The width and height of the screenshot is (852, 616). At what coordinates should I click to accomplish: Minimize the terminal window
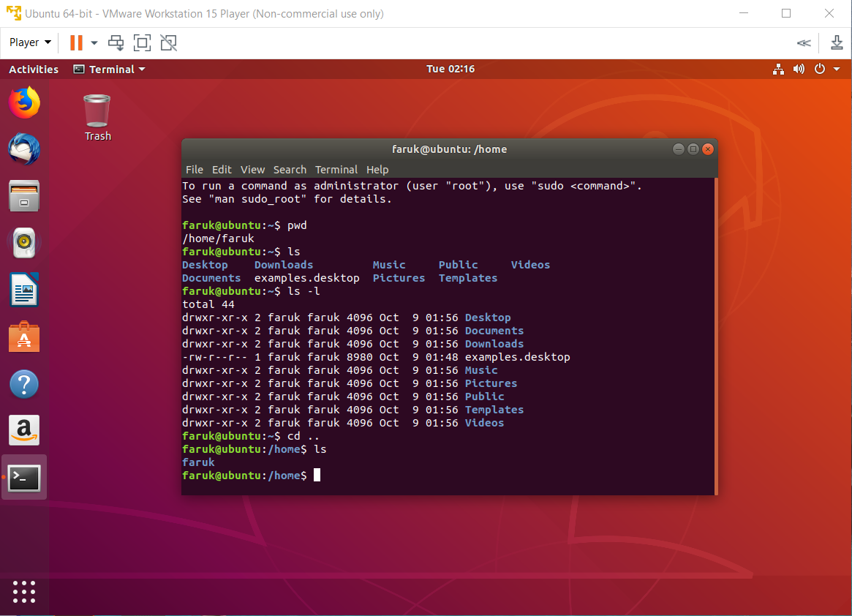point(678,149)
